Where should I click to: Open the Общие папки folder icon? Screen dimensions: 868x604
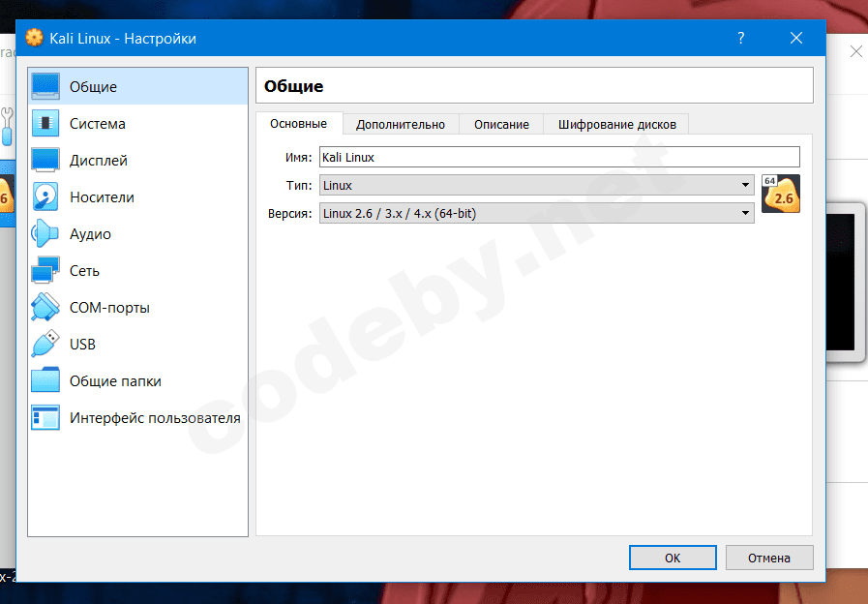click(45, 381)
